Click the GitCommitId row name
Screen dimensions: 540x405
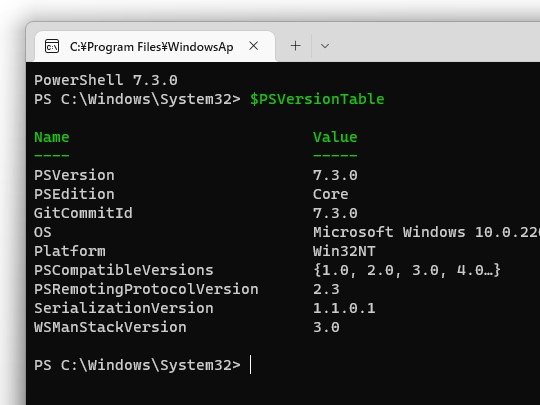pos(83,213)
